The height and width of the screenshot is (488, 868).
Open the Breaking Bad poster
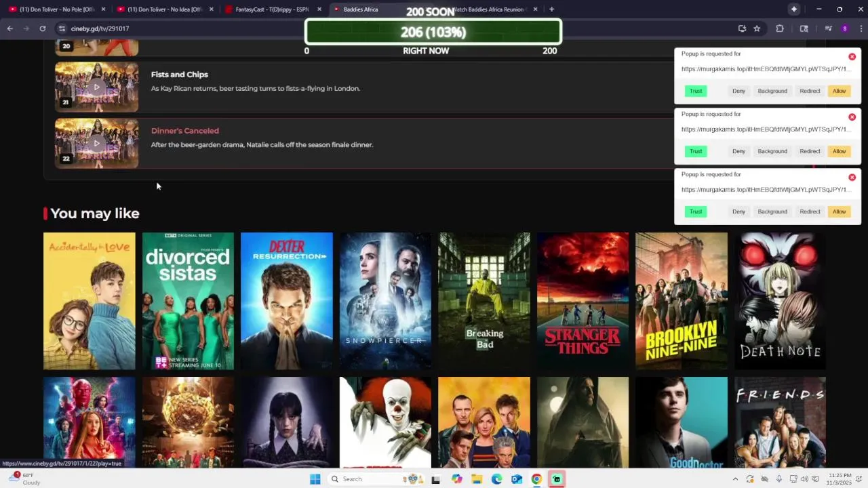click(484, 301)
